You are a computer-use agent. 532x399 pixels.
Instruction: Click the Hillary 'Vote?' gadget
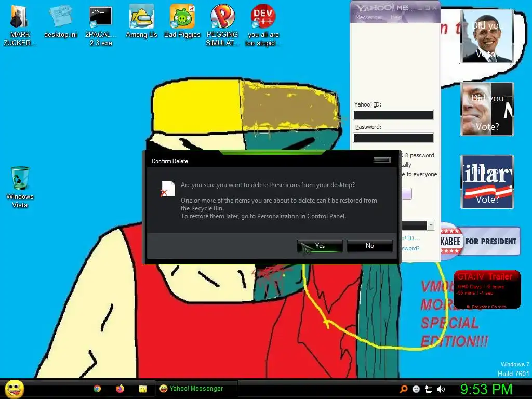pos(487,181)
